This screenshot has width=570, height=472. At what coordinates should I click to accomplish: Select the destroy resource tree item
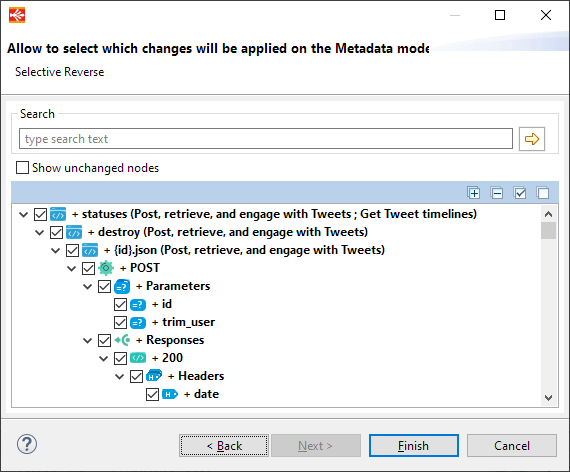coord(228,232)
